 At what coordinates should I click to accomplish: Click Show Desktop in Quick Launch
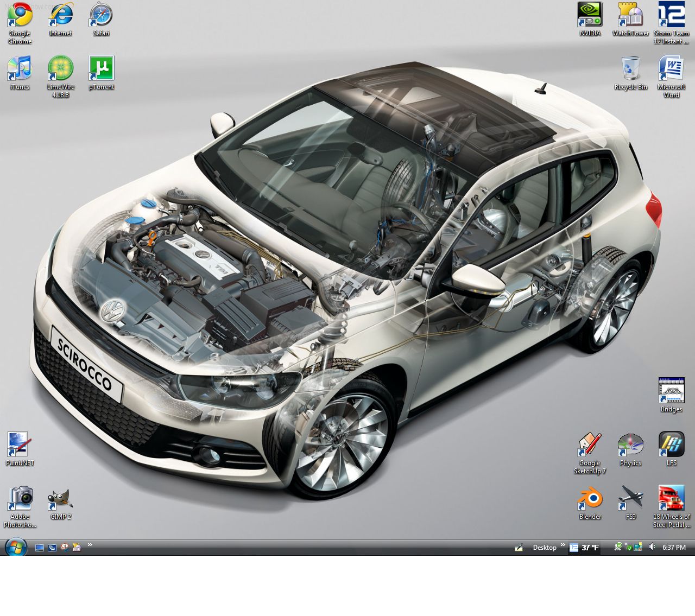(x=40, y=548)
